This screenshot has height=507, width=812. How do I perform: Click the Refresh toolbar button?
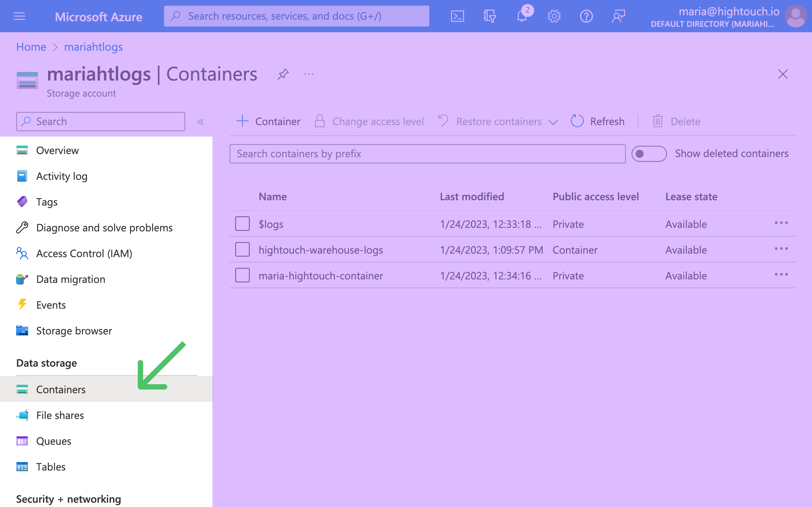click(598, 121)
